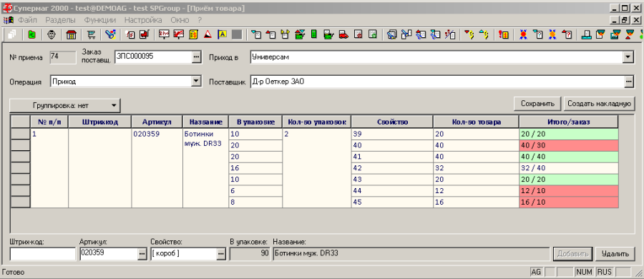Expand the Операция dropdown arrow
644x279 pixels.
(x=196, y=82)
